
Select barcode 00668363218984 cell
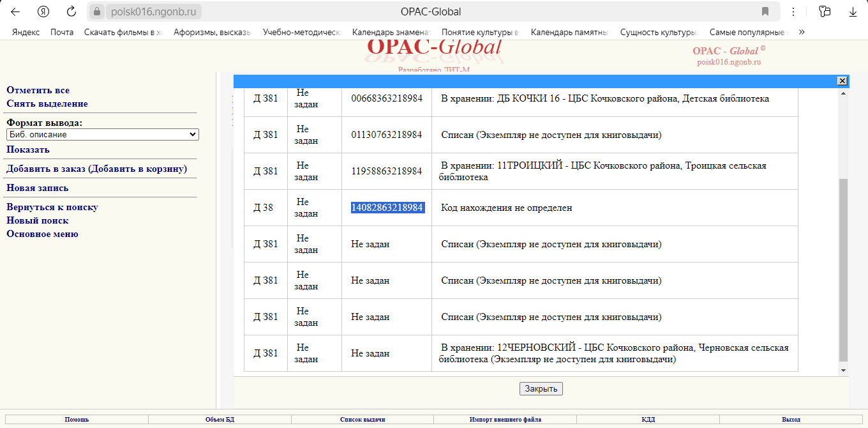coord(387,98)
